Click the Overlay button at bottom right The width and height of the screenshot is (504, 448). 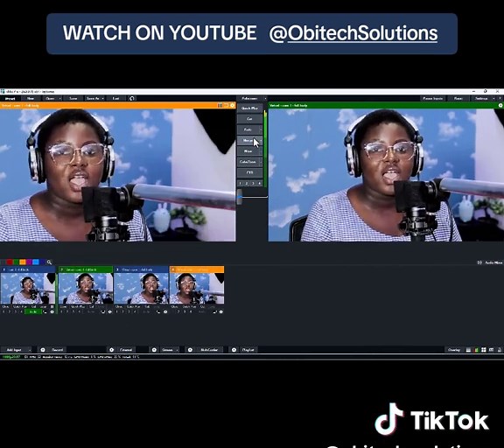pos(454,350)
